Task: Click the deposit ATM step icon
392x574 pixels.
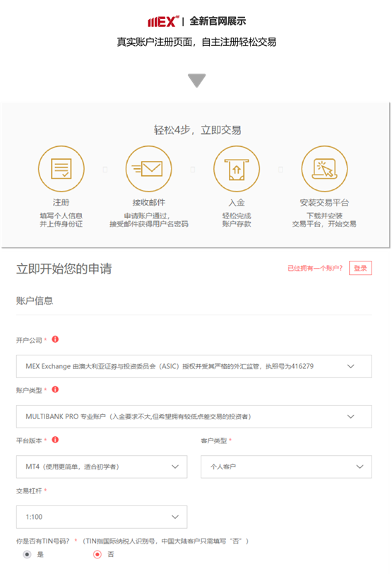Action: pos(237,169)
